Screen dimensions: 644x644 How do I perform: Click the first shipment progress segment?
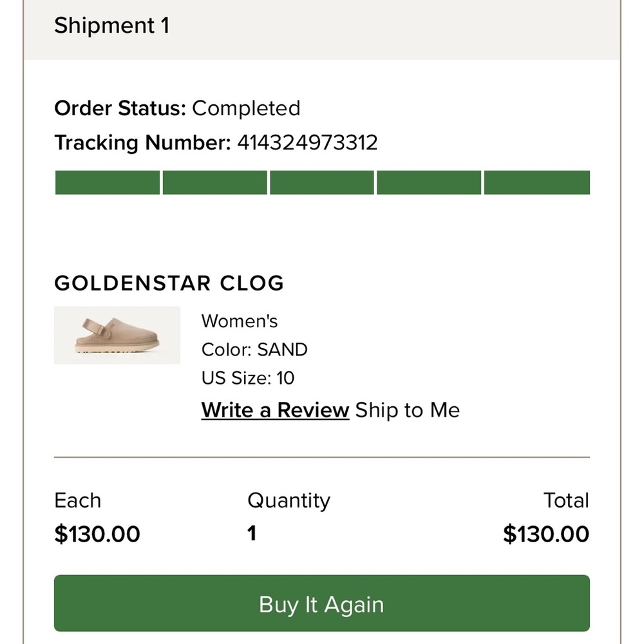pyautogui.click(x=107, y=182)
